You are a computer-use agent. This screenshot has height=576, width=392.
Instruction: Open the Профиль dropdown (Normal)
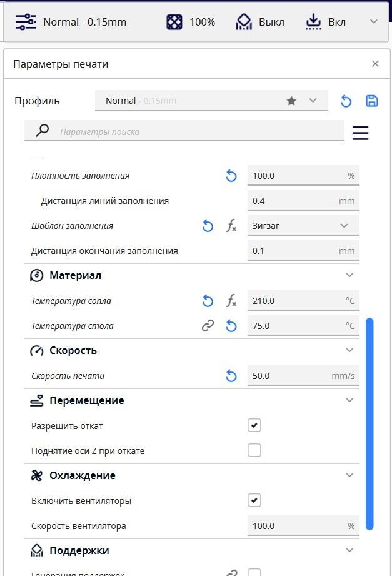211,101
